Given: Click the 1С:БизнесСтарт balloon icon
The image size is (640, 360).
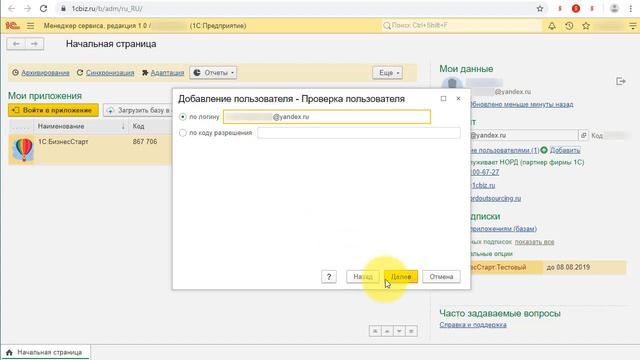Looking at the screenshot, I should (23, 149).
